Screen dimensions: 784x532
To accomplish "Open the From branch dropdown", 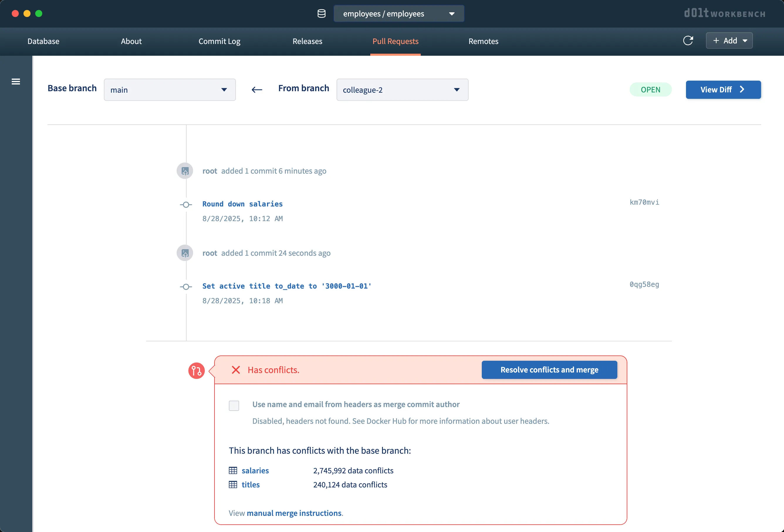I will tap(457, 90).
